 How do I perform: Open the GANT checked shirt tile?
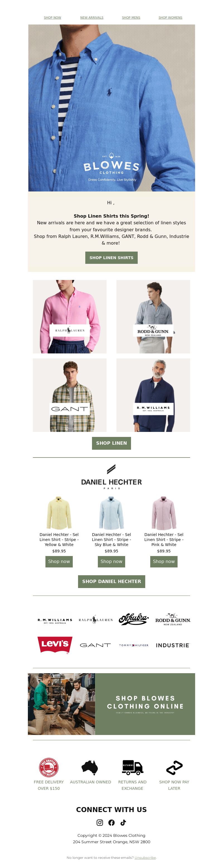69,395
